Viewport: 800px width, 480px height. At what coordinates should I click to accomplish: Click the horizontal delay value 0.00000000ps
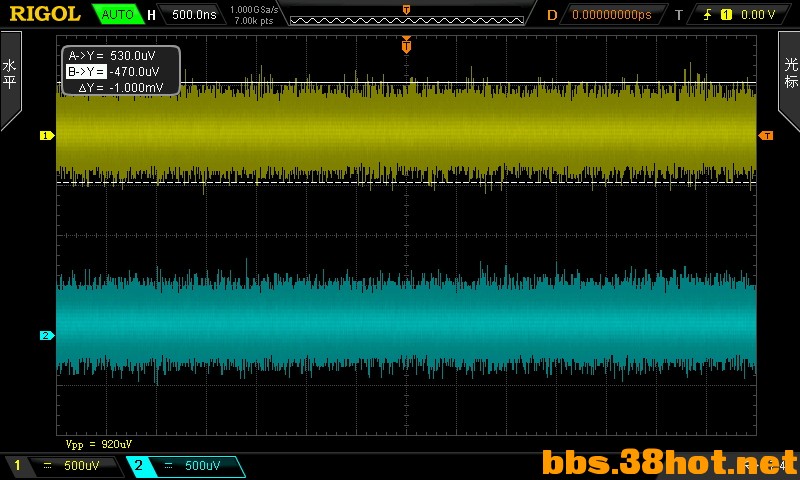(612, 15)
